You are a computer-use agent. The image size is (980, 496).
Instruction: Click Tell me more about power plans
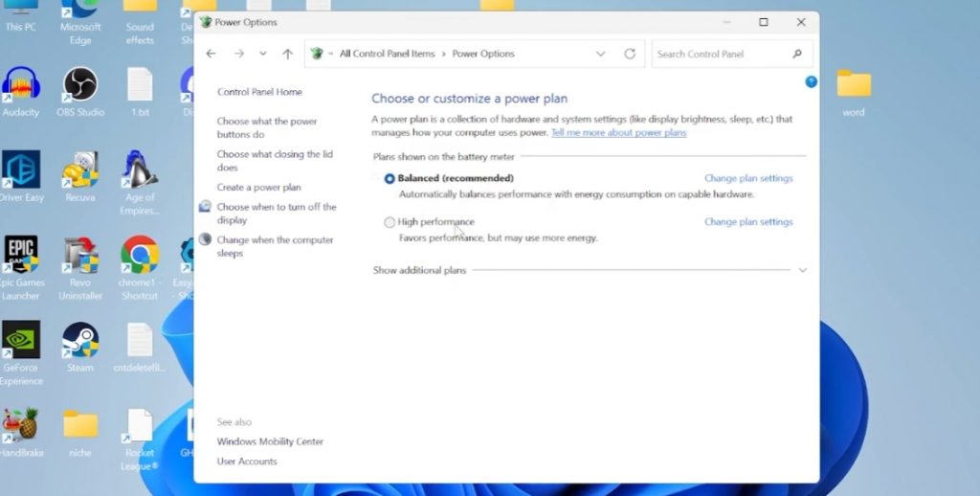619,132
